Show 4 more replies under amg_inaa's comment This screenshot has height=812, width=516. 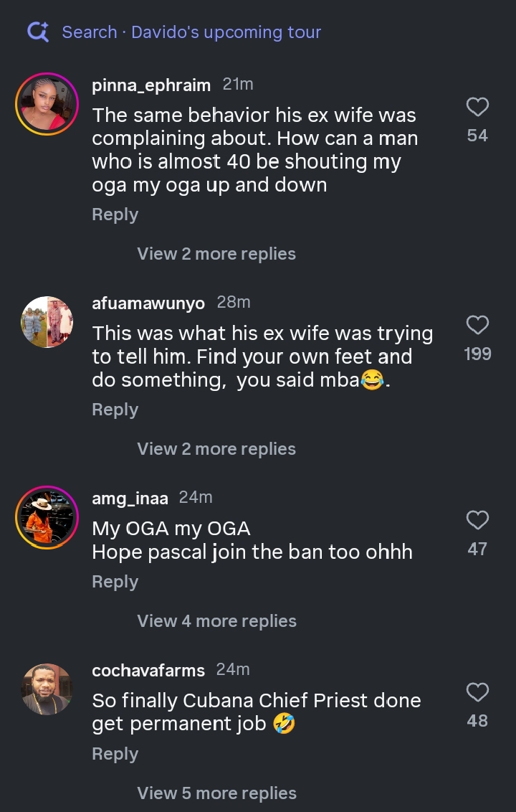pos(216,621)
